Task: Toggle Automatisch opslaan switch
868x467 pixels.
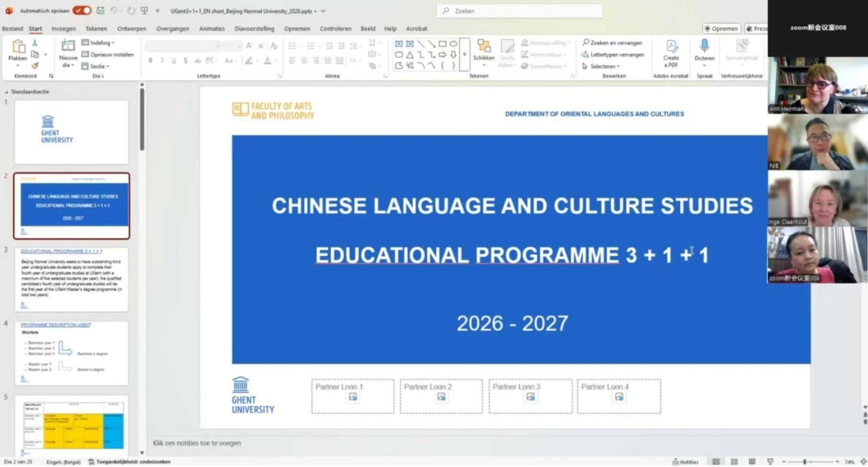Action: coord(81,11)
